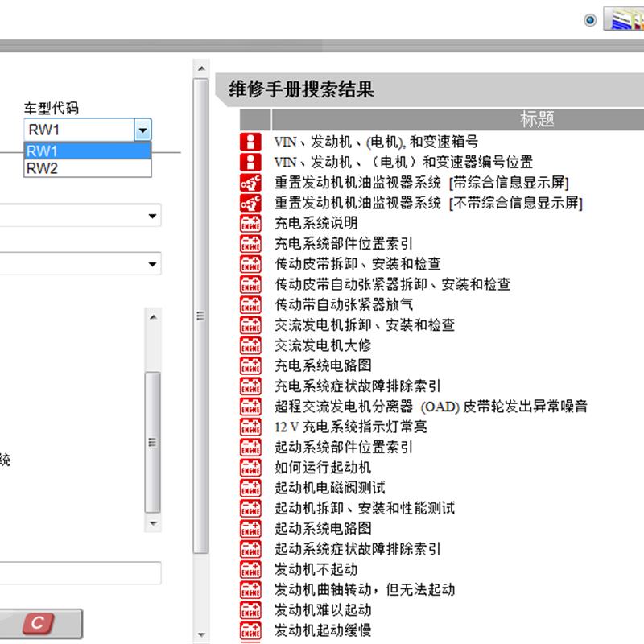Click engine icon beside 充电系统症状故障排除索引
This screenshot has width=644, height=644.
(250, 386)
